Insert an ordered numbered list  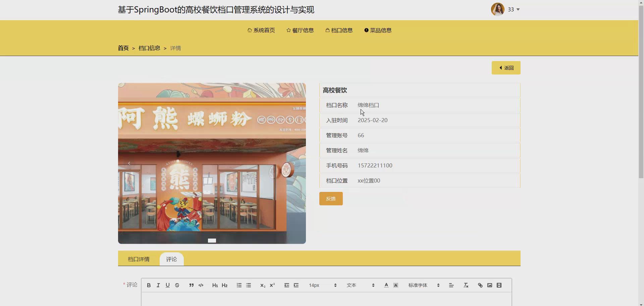(239, 285)
